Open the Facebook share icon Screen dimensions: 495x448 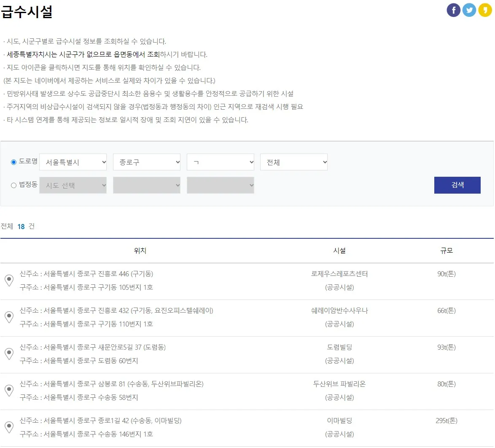[x=453, y=10]
